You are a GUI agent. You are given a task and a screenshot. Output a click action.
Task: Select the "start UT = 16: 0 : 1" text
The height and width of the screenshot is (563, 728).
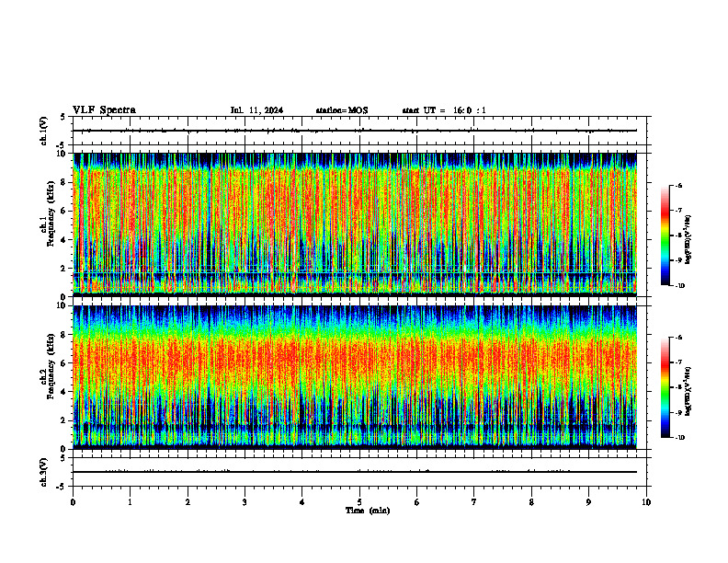(x=444, y=110)
